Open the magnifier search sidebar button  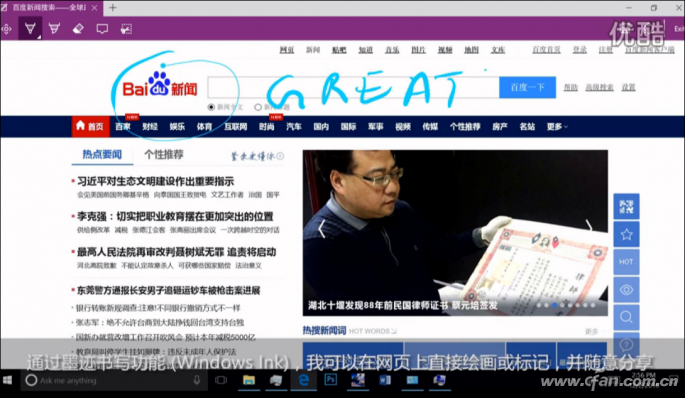(x=626, y=317)
